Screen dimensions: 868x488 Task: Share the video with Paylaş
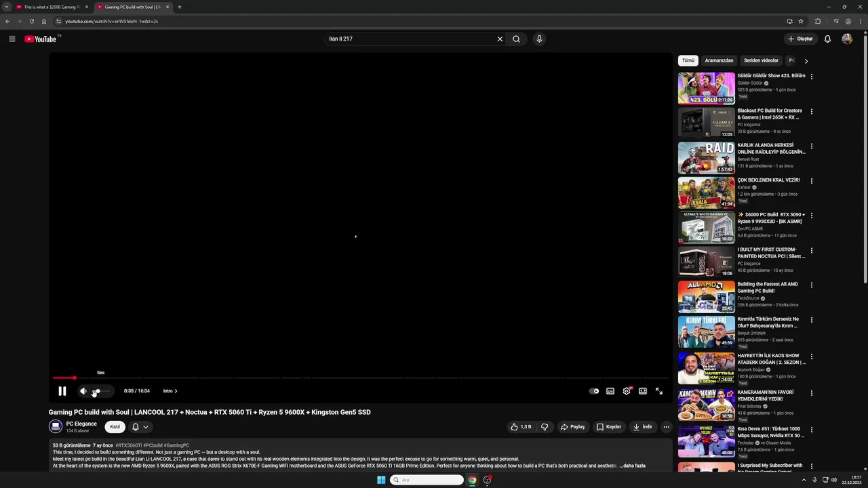[572, 427]
